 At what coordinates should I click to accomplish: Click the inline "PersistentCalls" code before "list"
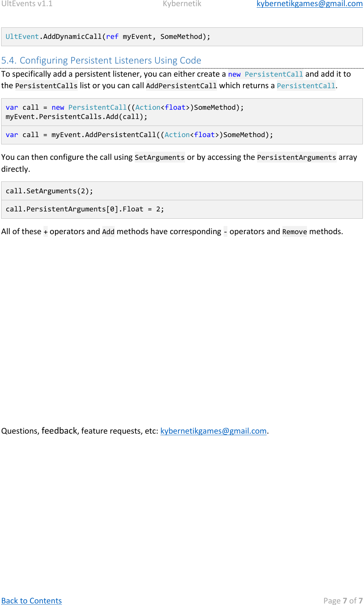pos(46,86)
